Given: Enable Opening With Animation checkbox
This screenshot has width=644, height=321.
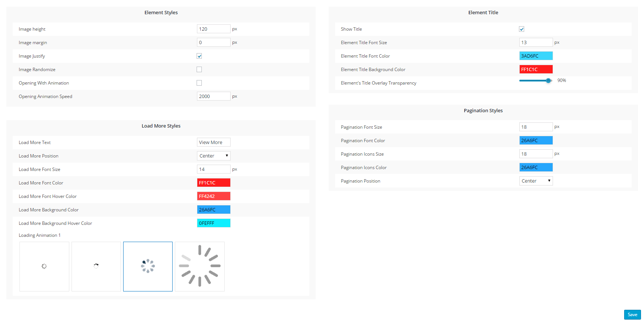Looking at the screenshot, I should pyautogui.click(x=199, y=83).
